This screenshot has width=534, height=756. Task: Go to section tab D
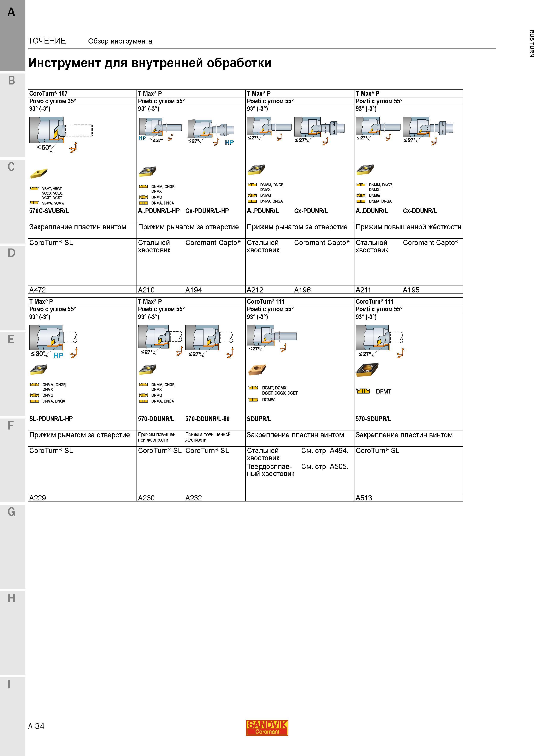coord(12,288)
